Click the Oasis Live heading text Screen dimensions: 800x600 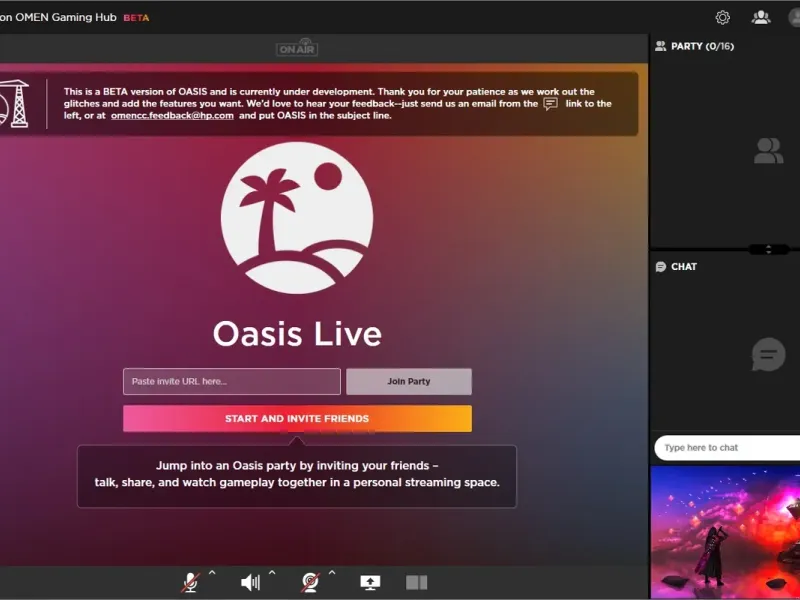[x=297, y=334]
